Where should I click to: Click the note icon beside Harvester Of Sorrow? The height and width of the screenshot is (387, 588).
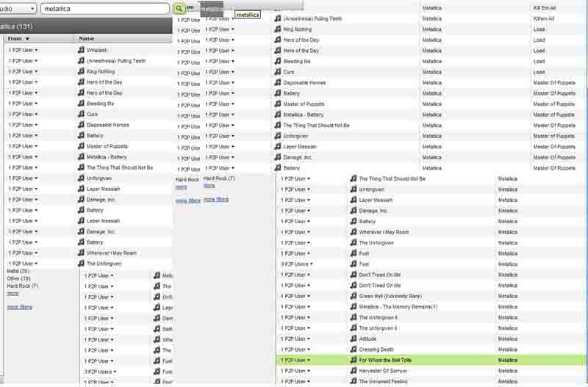354,371
